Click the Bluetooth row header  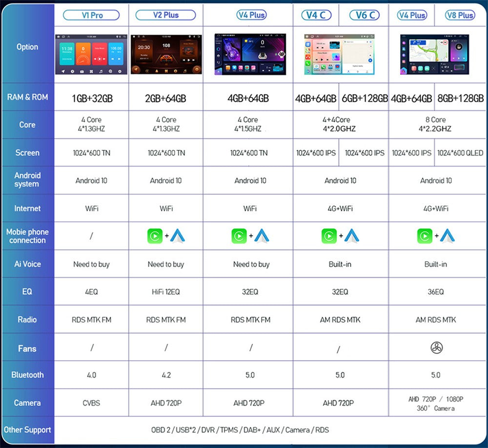click(27, 375)
